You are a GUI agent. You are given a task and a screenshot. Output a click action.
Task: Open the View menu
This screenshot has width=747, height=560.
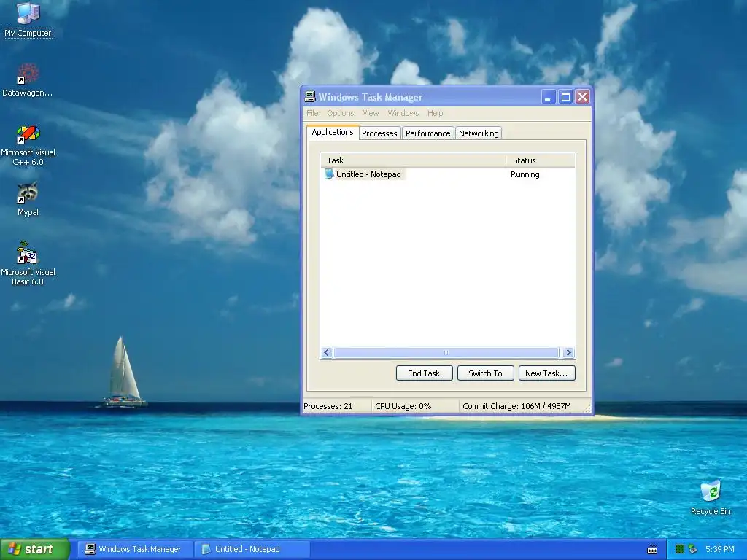point(371,113)
